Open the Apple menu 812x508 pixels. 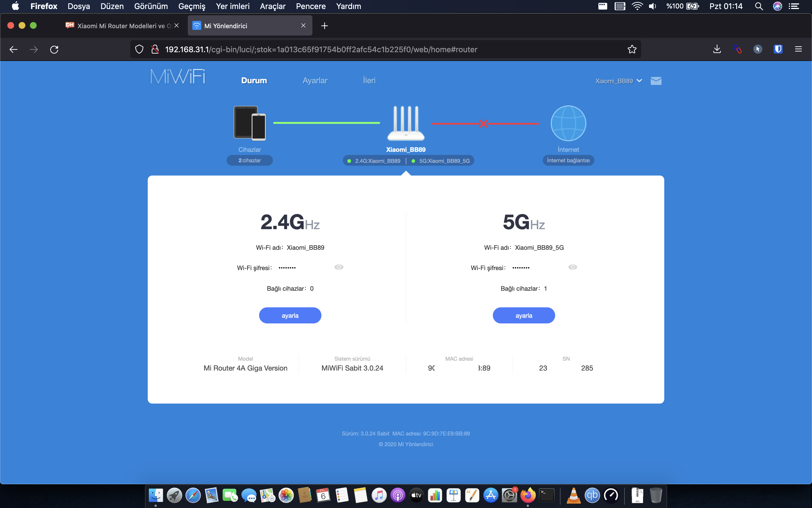tap(16, 6)
